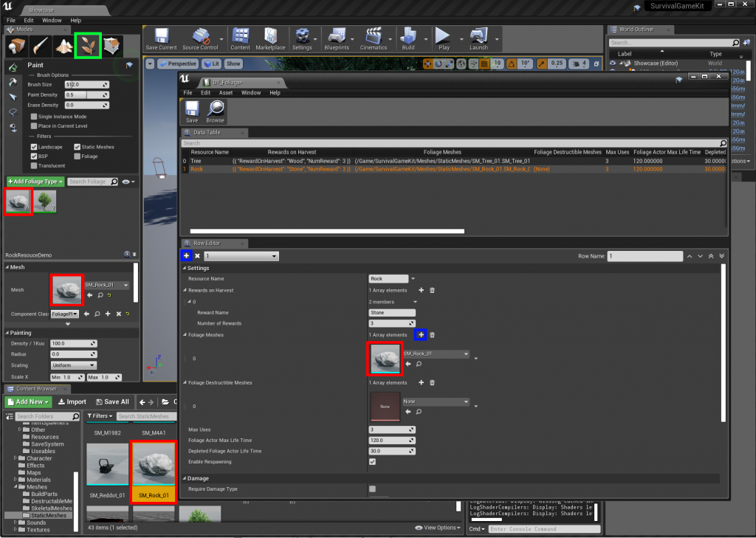Open the viewport Perspective button
756x538 pixels.
coord(177,63)
